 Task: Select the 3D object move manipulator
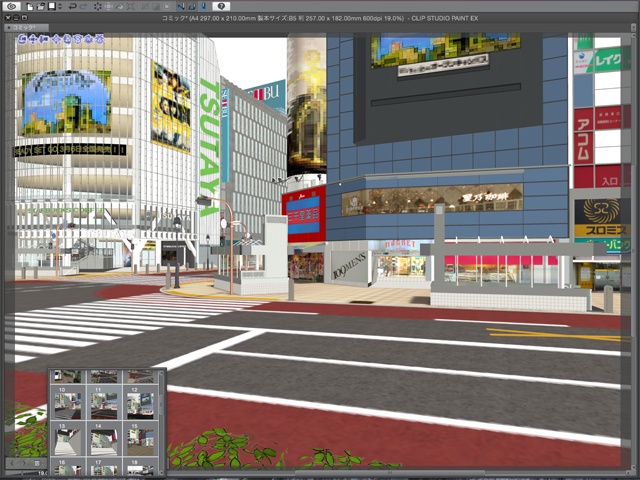[56, 39]
